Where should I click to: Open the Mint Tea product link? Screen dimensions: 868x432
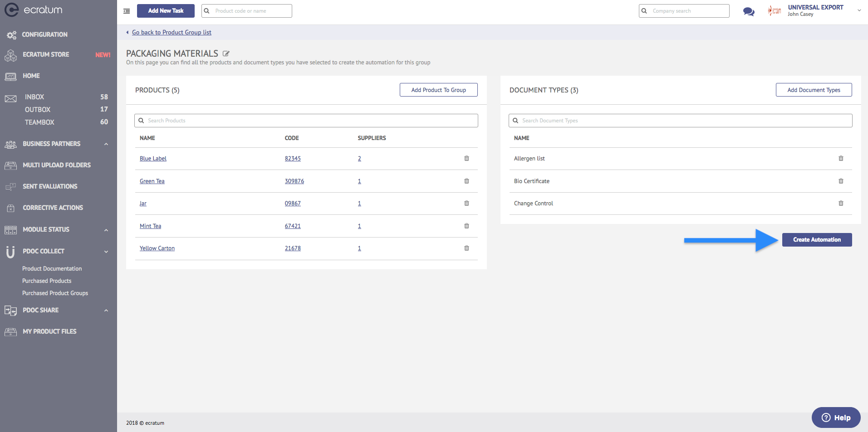[x=150, y=226]
